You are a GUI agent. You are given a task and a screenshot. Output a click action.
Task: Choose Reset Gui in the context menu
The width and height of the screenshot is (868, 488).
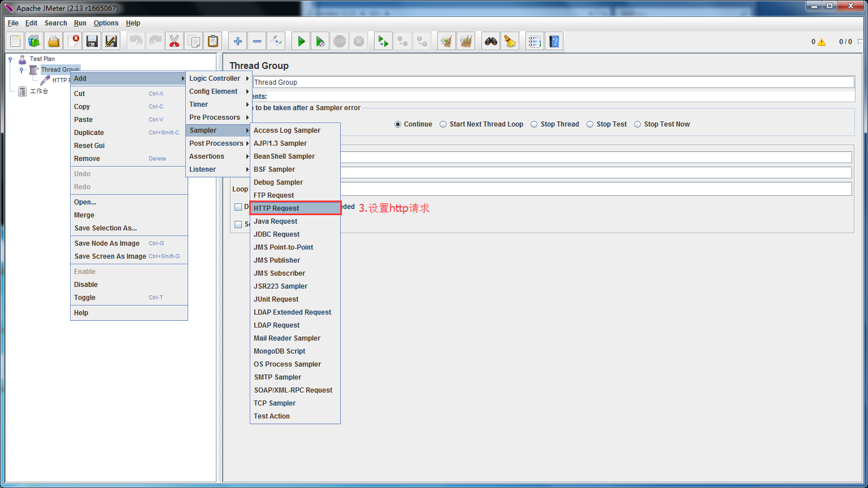point(129,146)
